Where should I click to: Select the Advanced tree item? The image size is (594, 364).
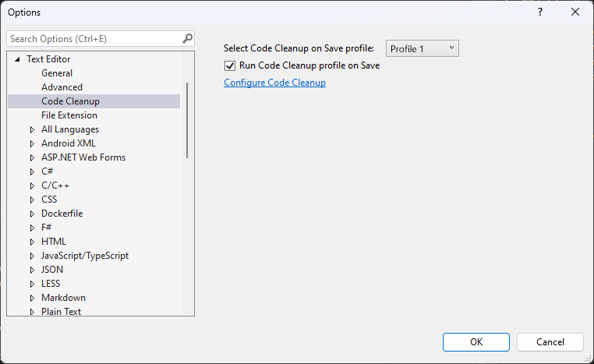pyautogui.click(x=62, y=87)
